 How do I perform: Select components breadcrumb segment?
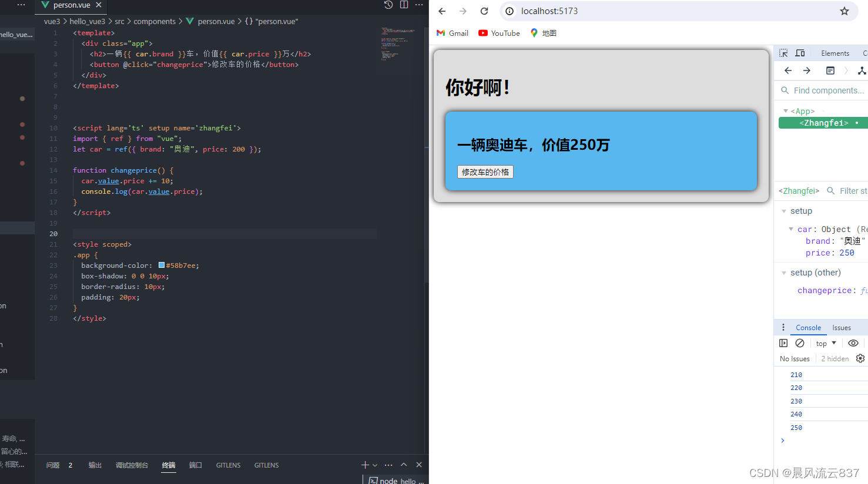tap(155, 21)
